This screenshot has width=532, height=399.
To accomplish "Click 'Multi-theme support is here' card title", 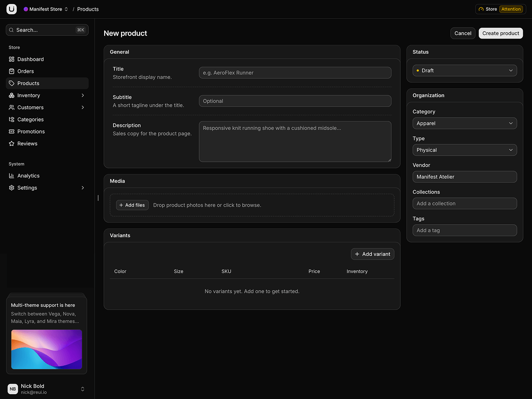I will tap(43, 305).
